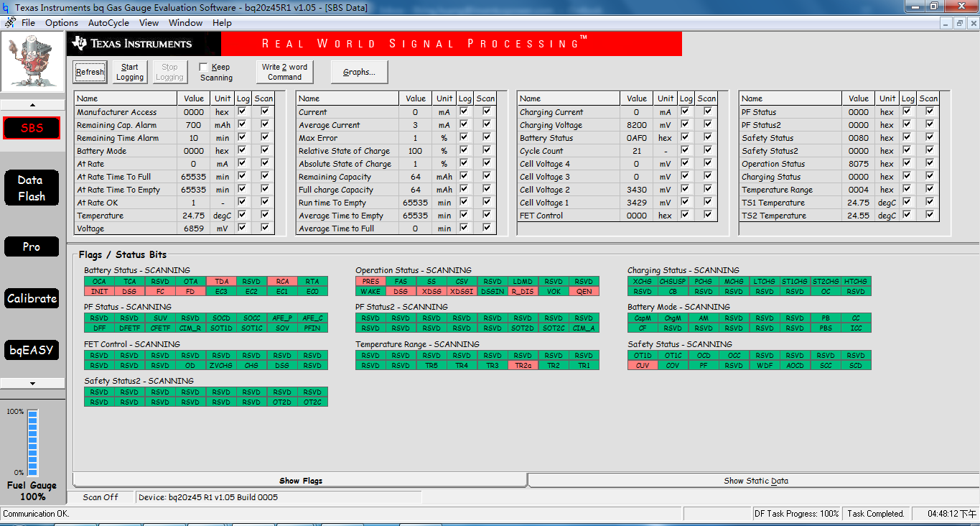The height and width of the screenshot is (526, 980).
Task: Click the Task Completed status field
Action: tap(876, 514)
